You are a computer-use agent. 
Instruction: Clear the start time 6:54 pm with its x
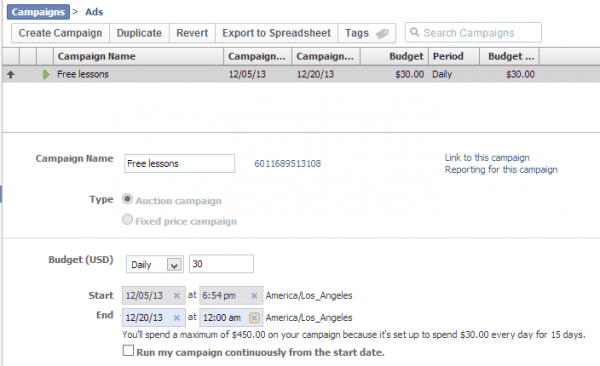point(254,296)
